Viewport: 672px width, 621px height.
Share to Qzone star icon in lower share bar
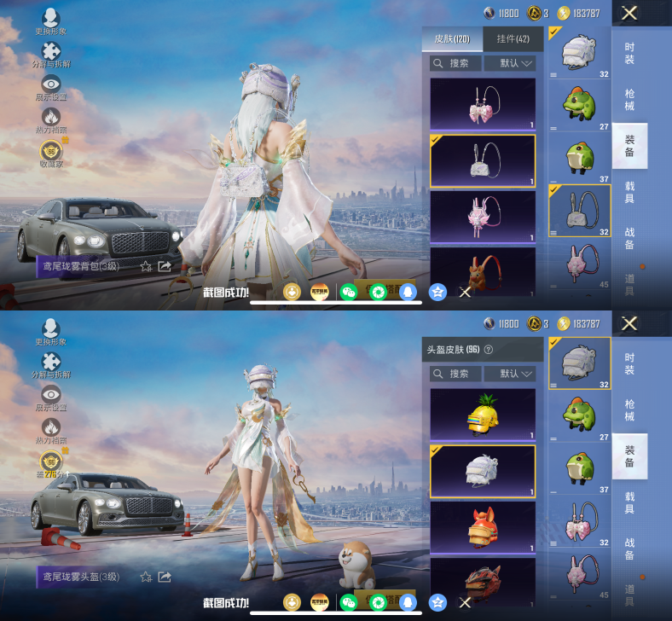(x=437, y=603)
